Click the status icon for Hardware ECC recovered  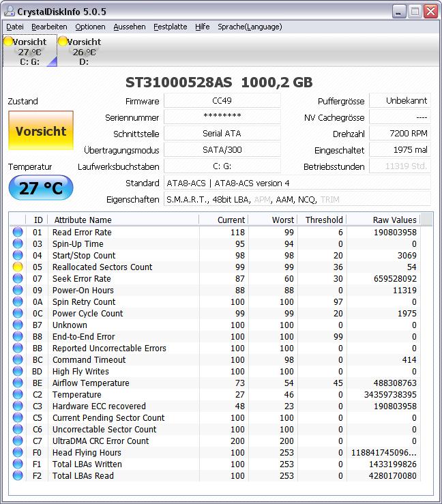18,406
